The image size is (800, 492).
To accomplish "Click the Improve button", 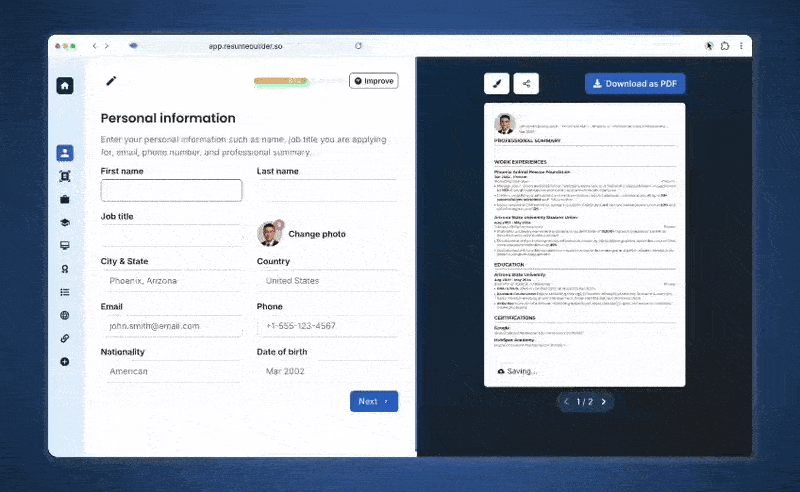I will [373, 81].
